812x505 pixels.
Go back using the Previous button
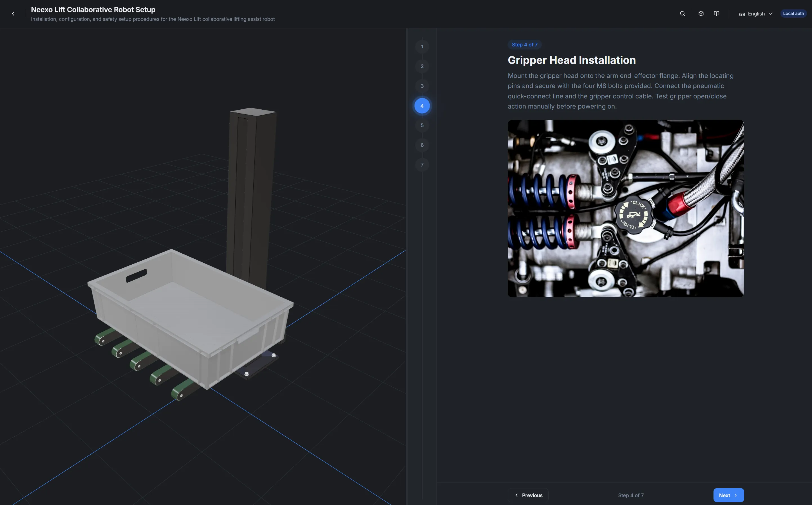point(528,495)
